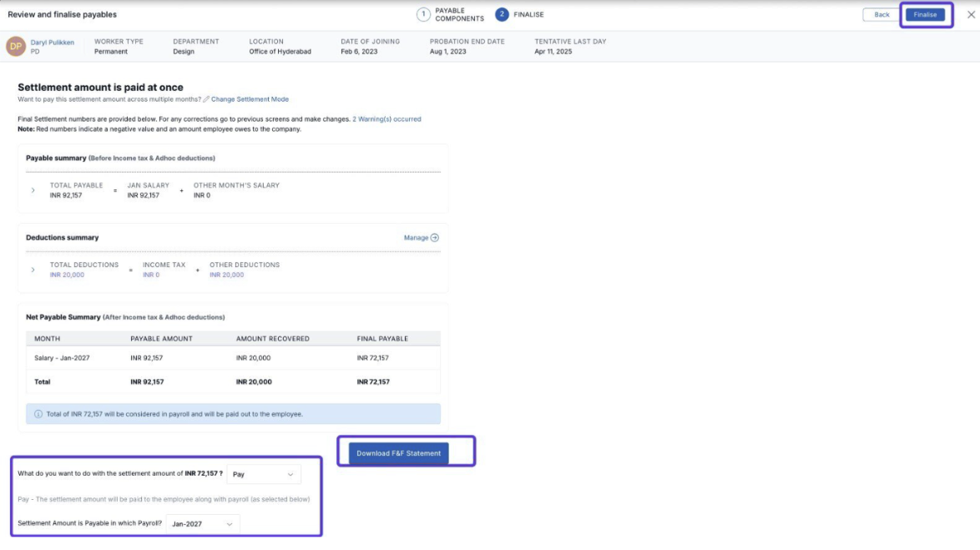Screen dimensions: 980x550
Task: Go back using the Back button
Action: coord(881,15)
